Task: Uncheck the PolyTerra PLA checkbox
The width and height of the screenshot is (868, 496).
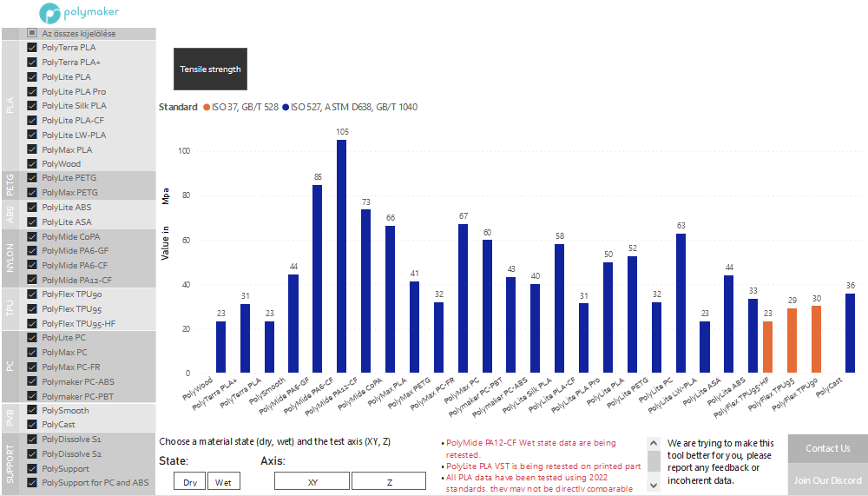Action: click(32, 48)
